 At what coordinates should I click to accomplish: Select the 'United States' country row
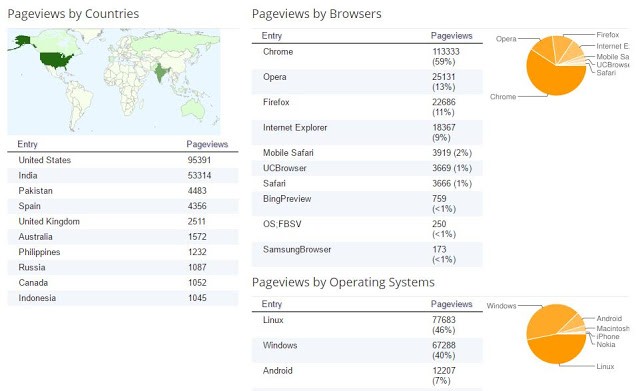[123, 160]
